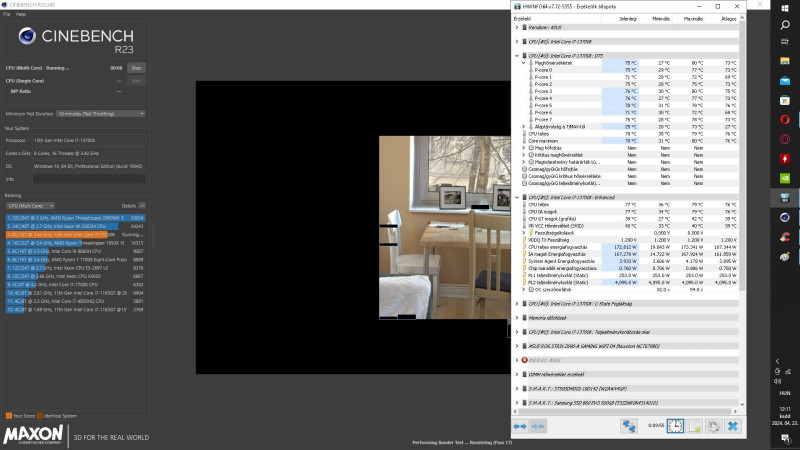Collapse the i7-13700K: DTS sensor group
This screenshot has width=800, height=450.
517,56
